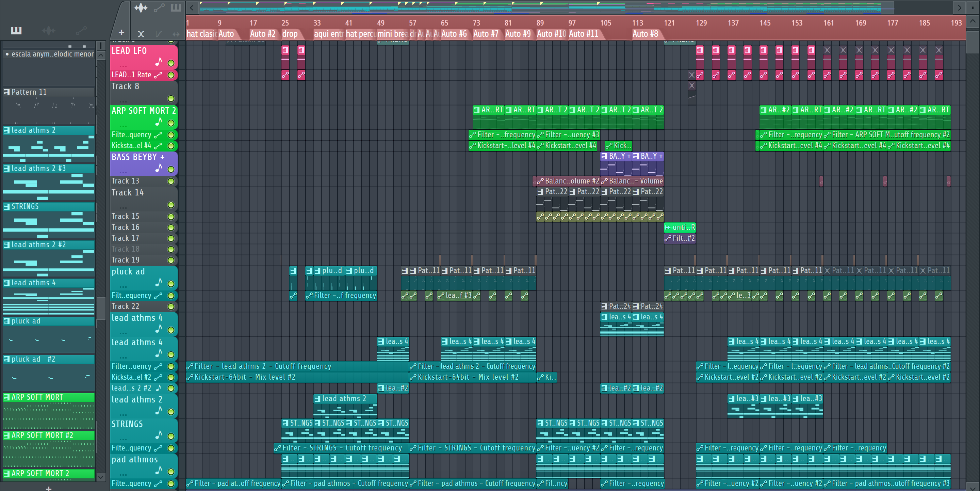The image size is (980, 491).
Task: Toggle the green mute LED on Track 16
Action: [171, 227]
